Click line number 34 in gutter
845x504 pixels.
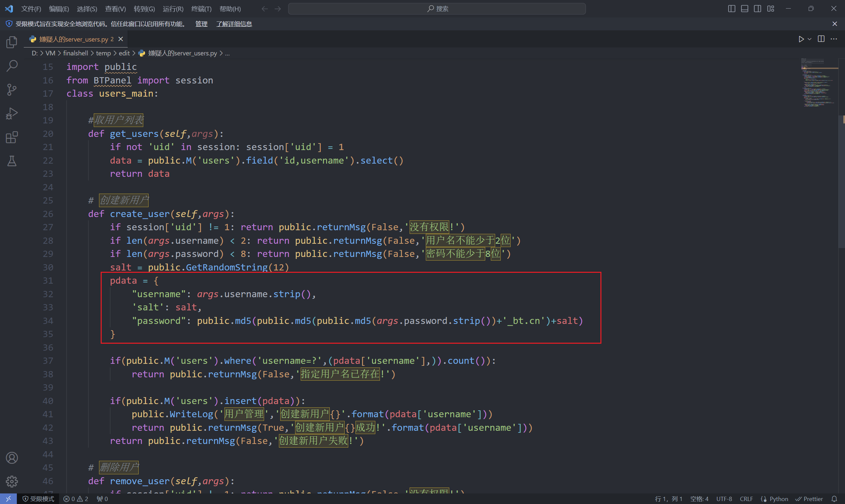click(48, 321)
